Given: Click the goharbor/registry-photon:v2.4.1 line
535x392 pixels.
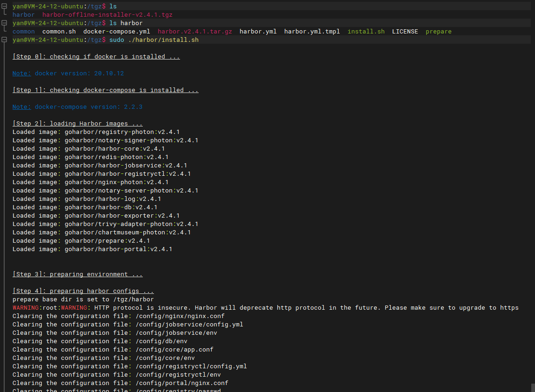Looking at the screenshot, I should point(96,132).
